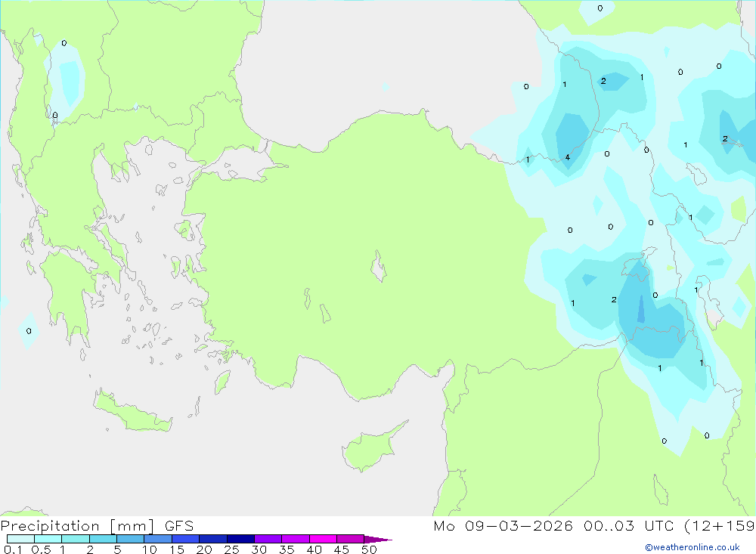Choose the 30–35 mm purple legend swatch
The height and width of the screenshot is (554, 756).
[x=268, y=539]
